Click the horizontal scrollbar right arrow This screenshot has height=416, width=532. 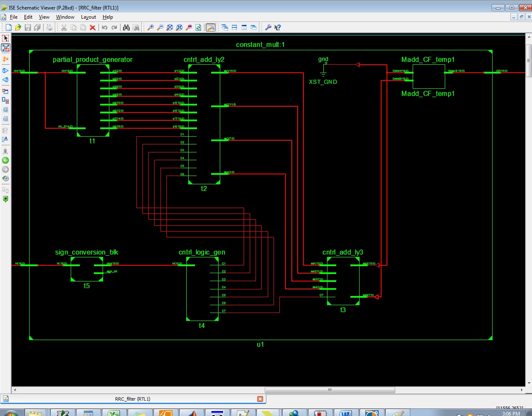click(522, 390)
